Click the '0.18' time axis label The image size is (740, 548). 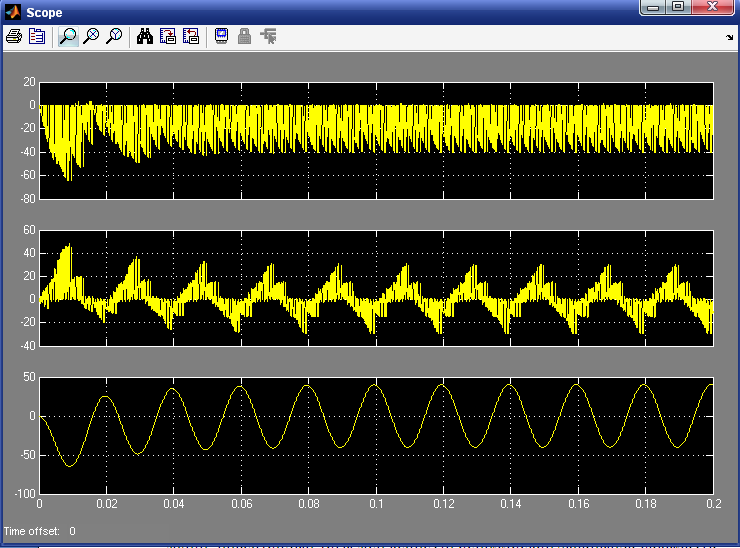point(646,504)
